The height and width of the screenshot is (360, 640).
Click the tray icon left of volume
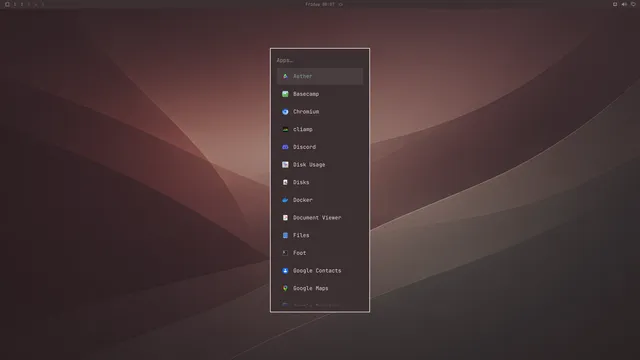[615, 4]
